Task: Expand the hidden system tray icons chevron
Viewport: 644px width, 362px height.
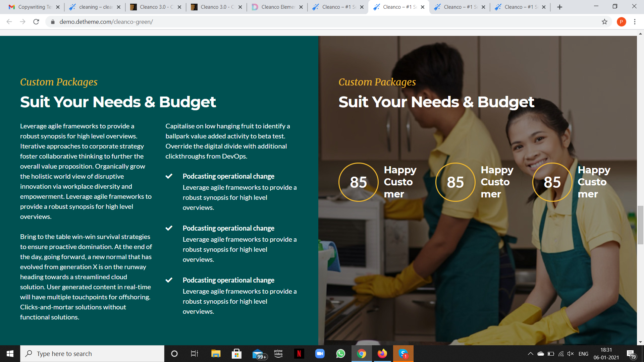Action: 530,354
